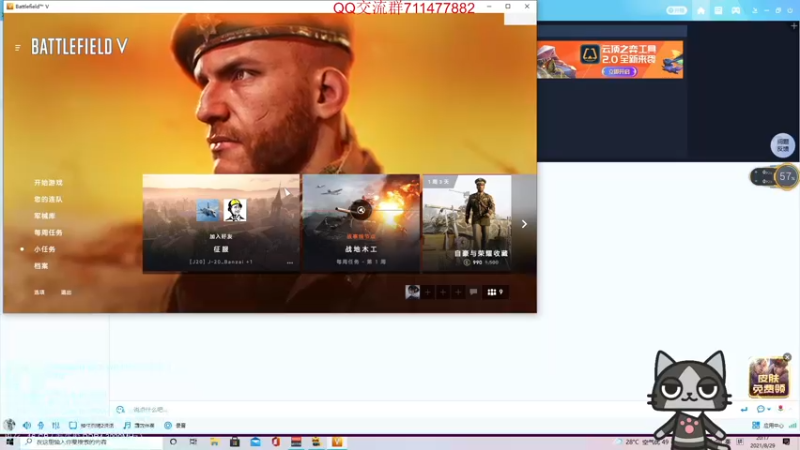
Task: Switch to Battlefield V on the taskbar
Action: [x=337, y=442]
